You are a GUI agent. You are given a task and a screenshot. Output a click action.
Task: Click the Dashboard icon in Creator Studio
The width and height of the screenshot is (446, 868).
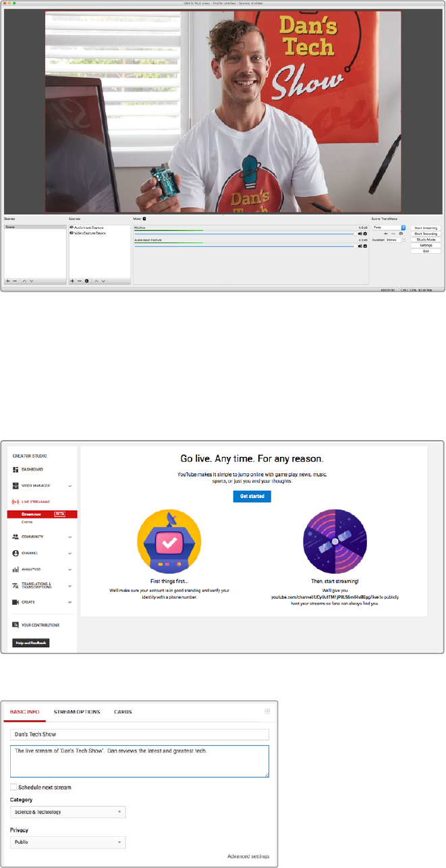tap(15, 469)
